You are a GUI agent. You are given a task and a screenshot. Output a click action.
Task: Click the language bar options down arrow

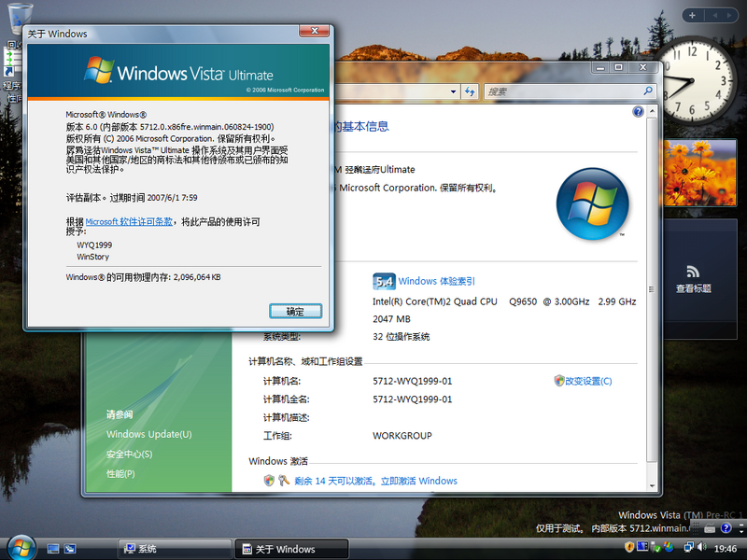[x=742, y=531]
